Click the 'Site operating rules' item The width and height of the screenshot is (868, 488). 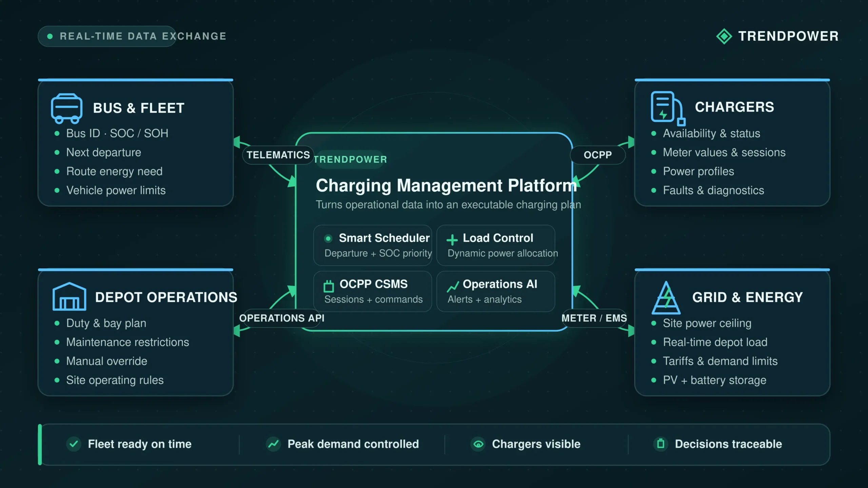click(115, 380)
